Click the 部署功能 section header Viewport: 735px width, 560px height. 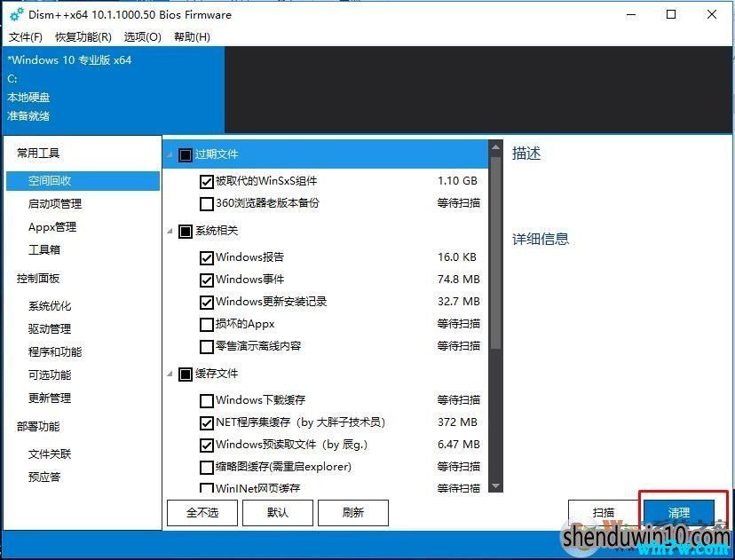(x=38, y=427)
